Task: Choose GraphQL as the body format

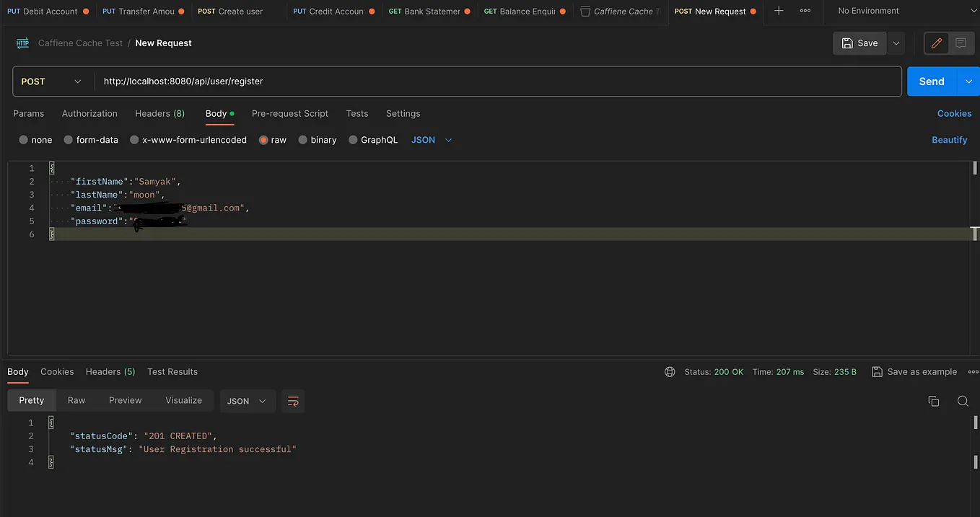Action: coord(373,140)
